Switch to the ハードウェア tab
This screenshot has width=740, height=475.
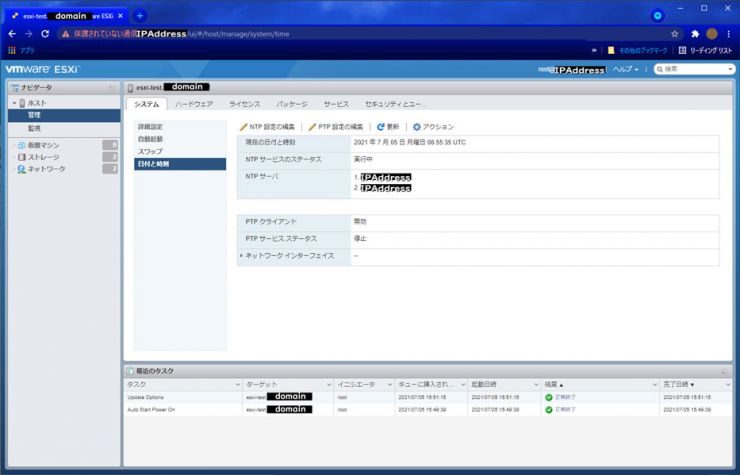[194, 104]
